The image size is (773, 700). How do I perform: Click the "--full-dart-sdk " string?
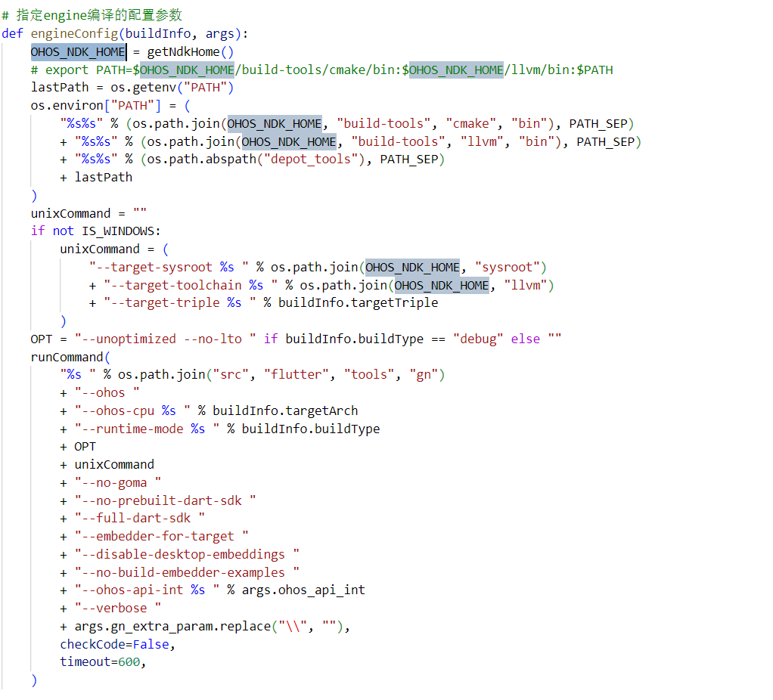pyautogui.click(x=139, y=519)
